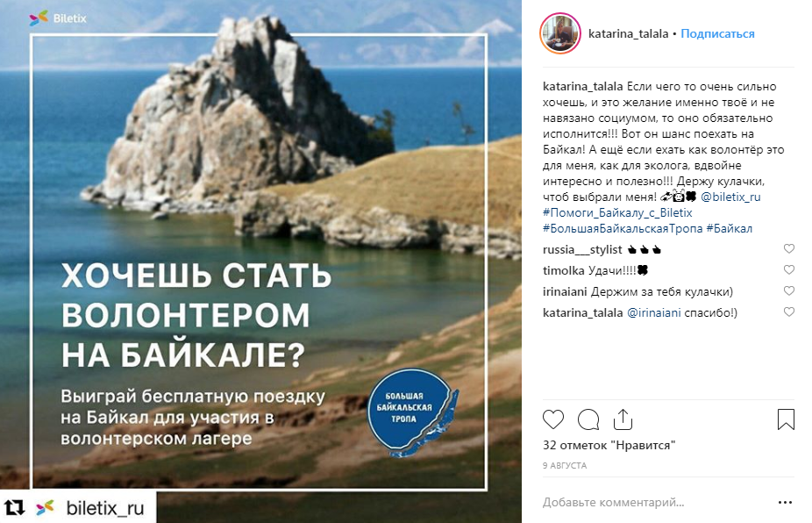Open hashtag #БольшаяБайкальскаяТропа
812x523 pixels.
623,228
